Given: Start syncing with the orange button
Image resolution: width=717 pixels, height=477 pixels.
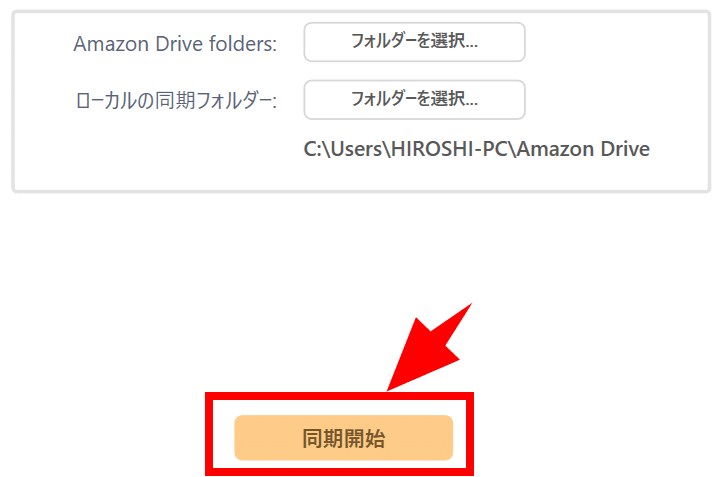Looking at the screenshot, I should [x=343, y=438].
